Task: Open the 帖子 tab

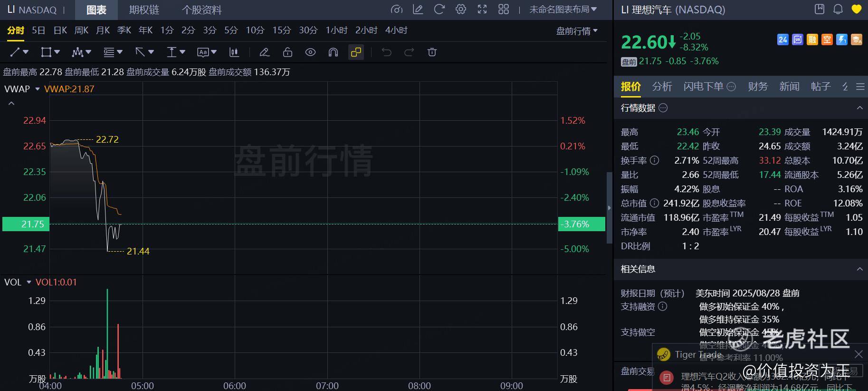Action: pos(820,87)
